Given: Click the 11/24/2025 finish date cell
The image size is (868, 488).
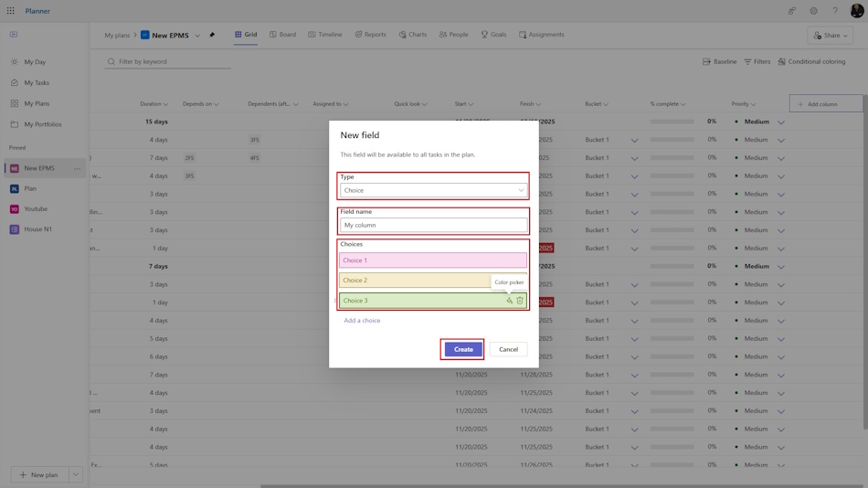Looking at the screenshot, I should click(536, 411).
